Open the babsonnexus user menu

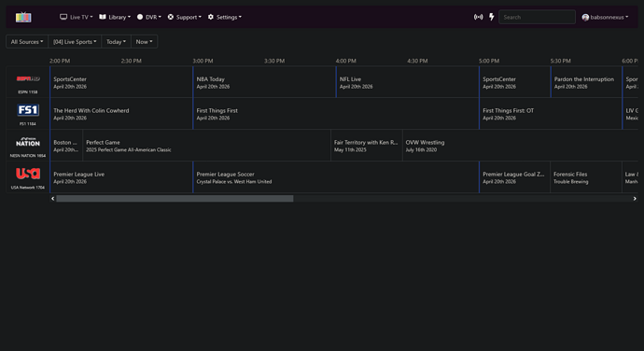(605, 17)
